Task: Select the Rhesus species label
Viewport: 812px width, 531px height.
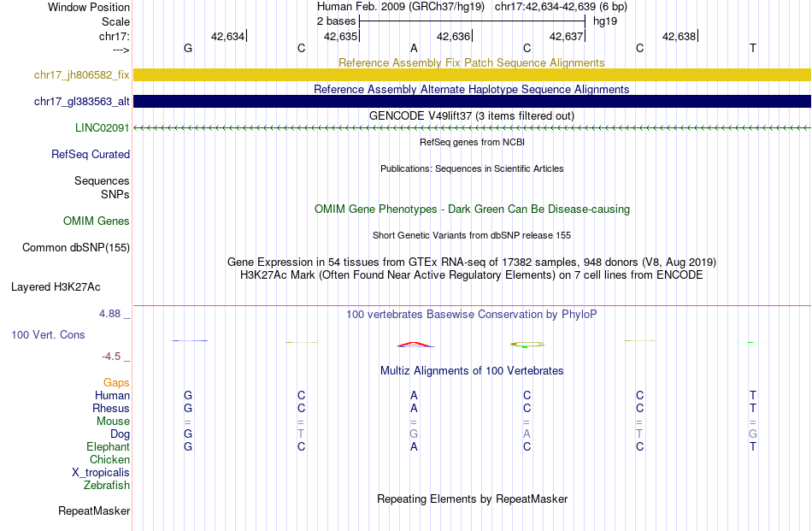Action: pos(111,409)
